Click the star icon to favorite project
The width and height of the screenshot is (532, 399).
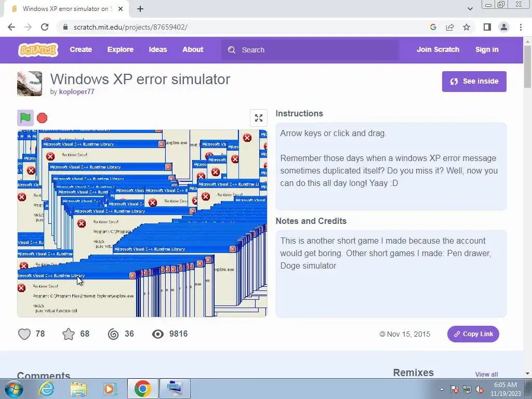point(69,334)
